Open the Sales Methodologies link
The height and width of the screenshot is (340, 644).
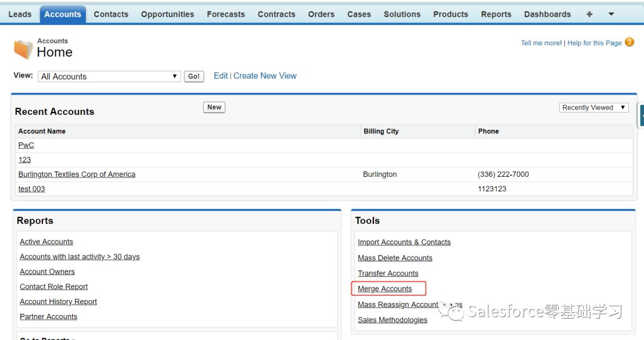point(392,320)
